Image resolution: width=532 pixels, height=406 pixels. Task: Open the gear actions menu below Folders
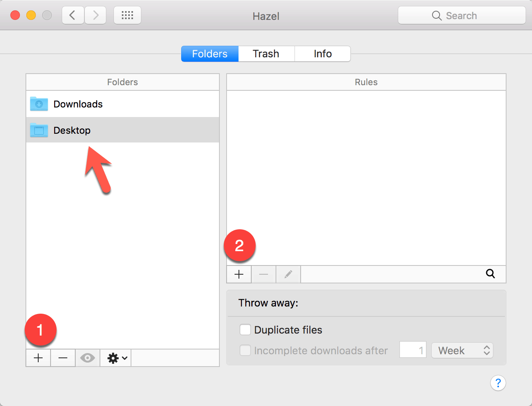(116, 358)
